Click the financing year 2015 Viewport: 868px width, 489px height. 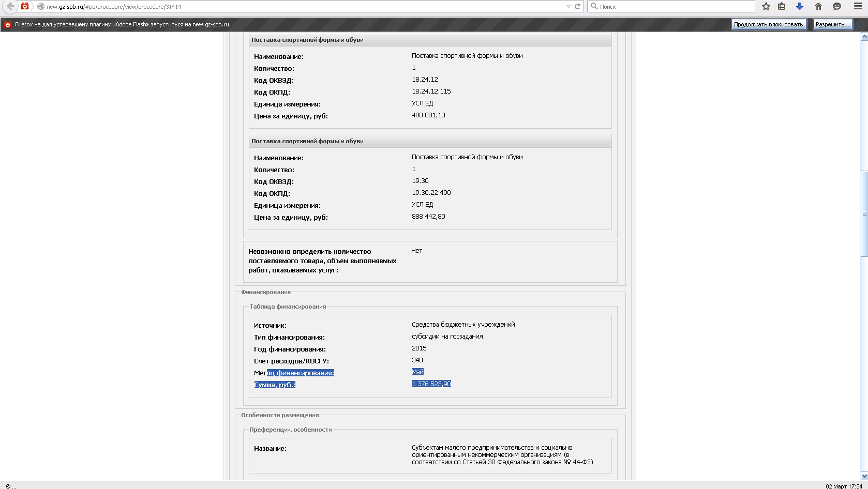[419, 348]
